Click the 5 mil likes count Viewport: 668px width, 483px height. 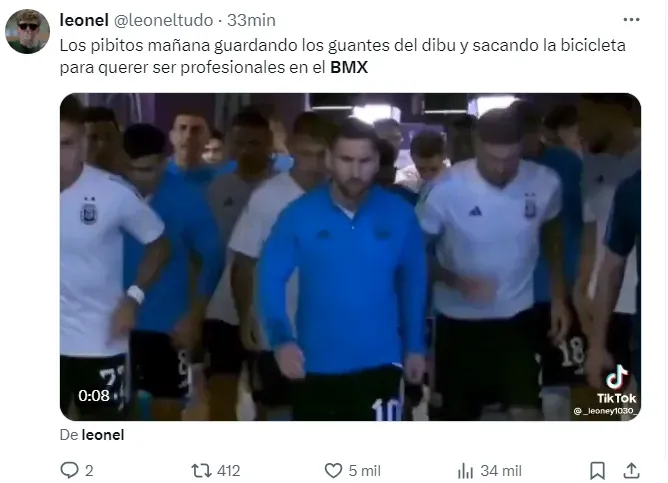tap(364, 471)
